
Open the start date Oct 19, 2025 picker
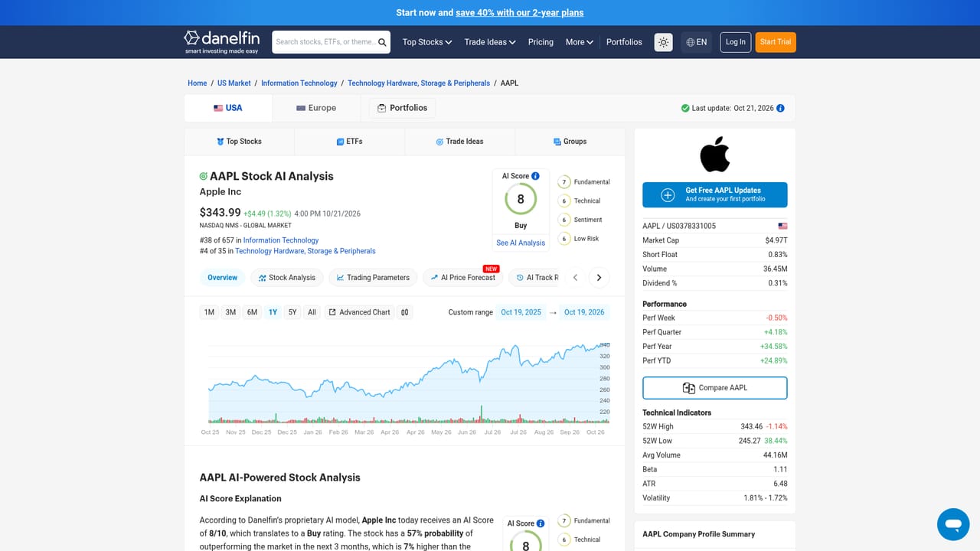point(521,312)
